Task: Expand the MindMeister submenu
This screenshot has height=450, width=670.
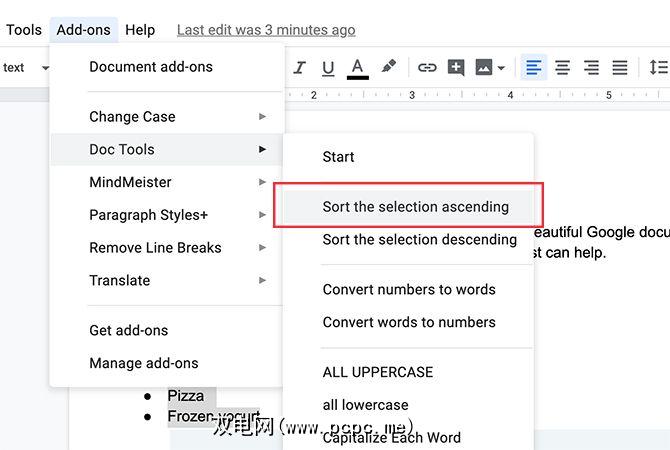Action: pyautogui.click(x=167, y=182)
